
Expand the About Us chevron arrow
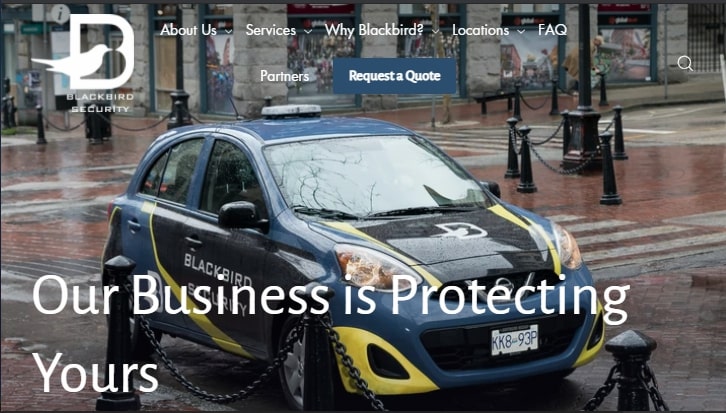coord(228,31)
